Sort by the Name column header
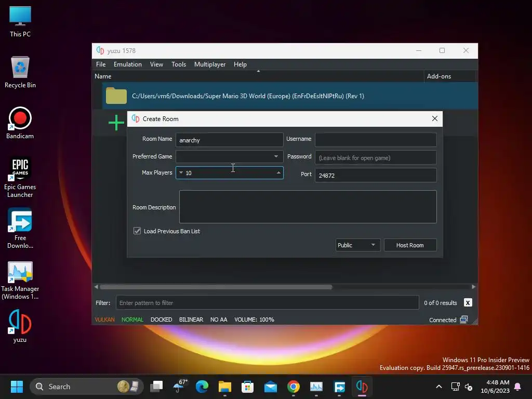532x399 pixels. point(258,76)
